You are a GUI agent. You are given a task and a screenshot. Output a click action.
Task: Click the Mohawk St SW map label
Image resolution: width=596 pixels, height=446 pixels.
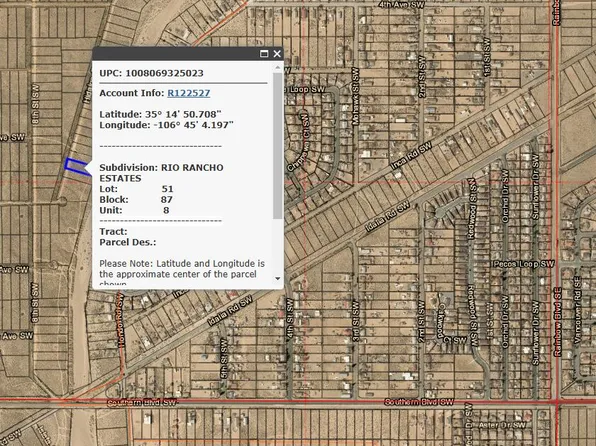[355, 96]
